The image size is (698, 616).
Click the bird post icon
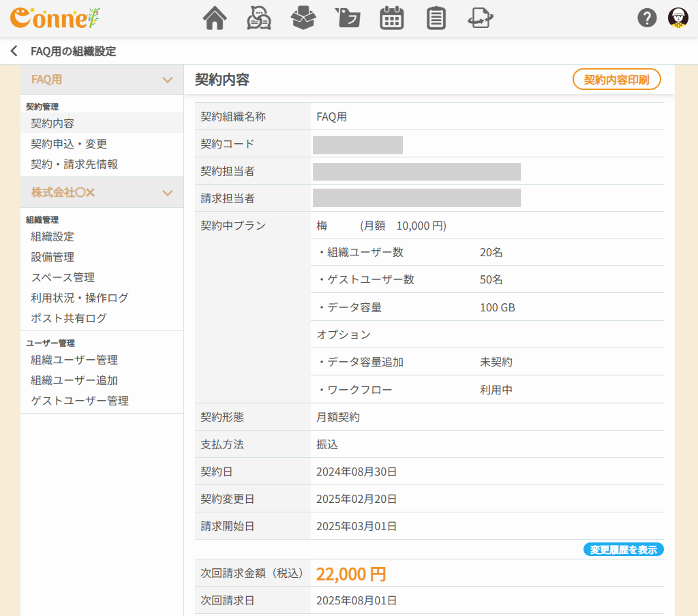(x=348, y=18)
